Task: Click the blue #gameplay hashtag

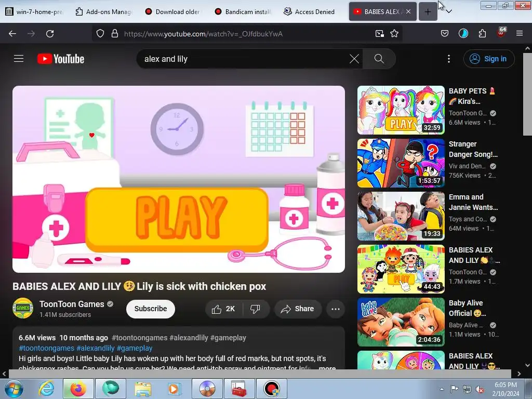Action: 135,348
